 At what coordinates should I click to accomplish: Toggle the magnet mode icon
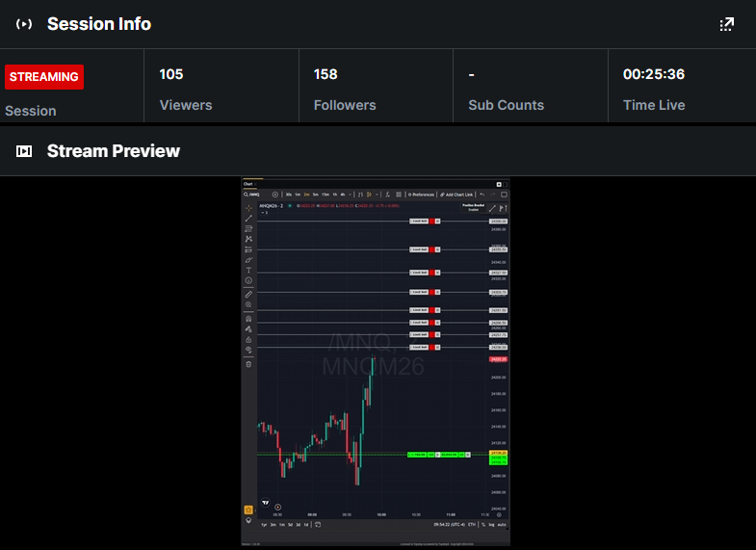click(248, 319)
